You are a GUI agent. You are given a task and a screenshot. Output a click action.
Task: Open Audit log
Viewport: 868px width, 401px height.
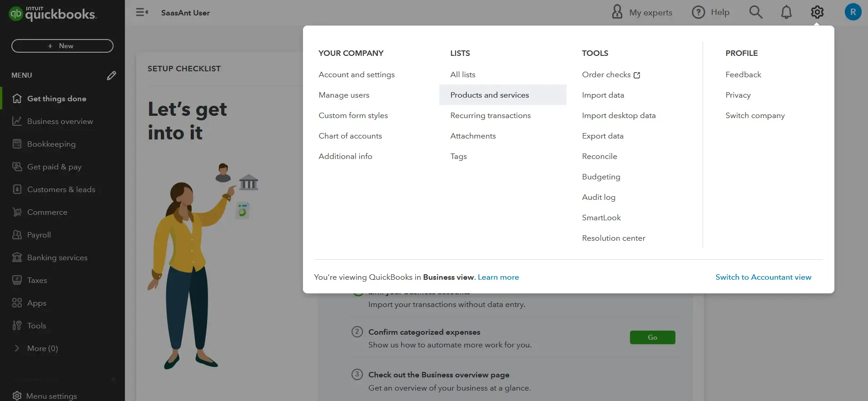click(x=599, y=197)
